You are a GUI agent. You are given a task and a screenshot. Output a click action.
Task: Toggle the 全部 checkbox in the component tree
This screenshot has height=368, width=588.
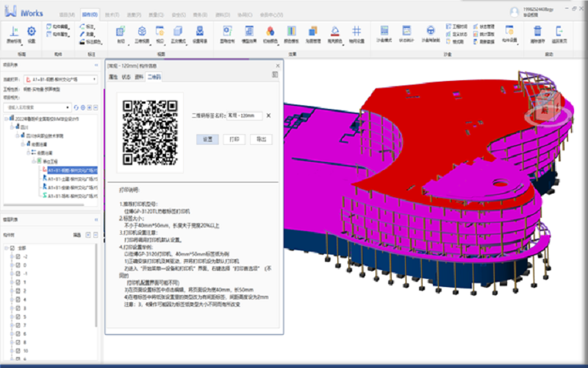[x=12, y=248]
